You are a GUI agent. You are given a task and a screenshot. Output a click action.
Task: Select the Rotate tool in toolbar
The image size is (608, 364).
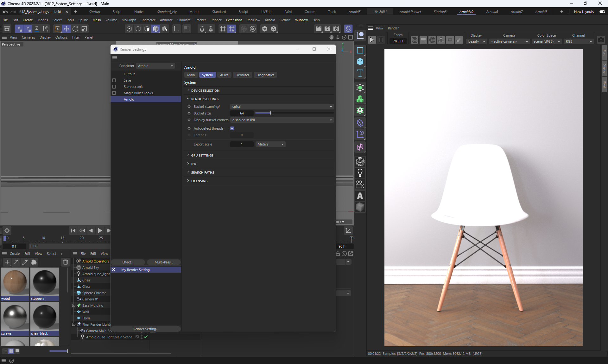pyautogui.click(x=75, y=29)
